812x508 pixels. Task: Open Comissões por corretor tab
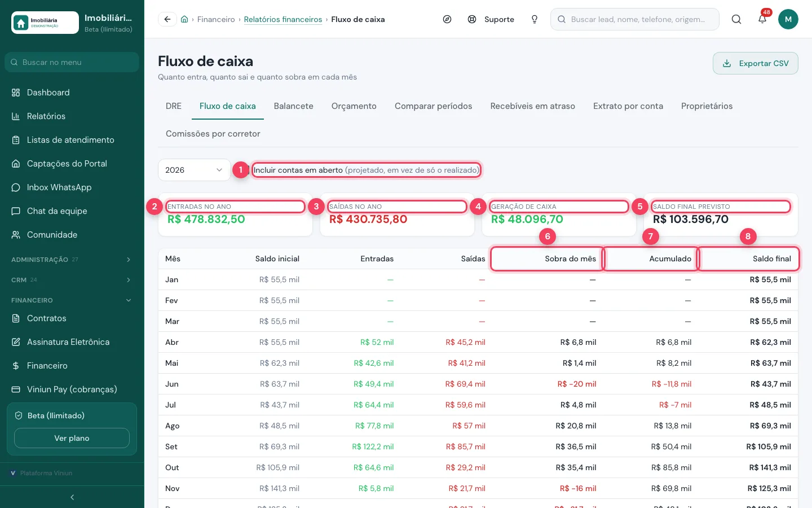(x=213, y=134)
